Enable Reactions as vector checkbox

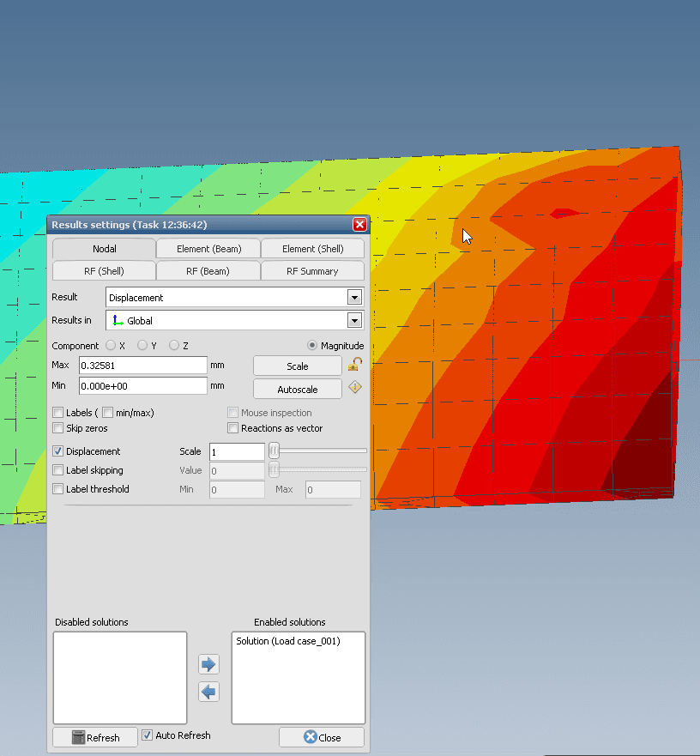pos(232,428)
